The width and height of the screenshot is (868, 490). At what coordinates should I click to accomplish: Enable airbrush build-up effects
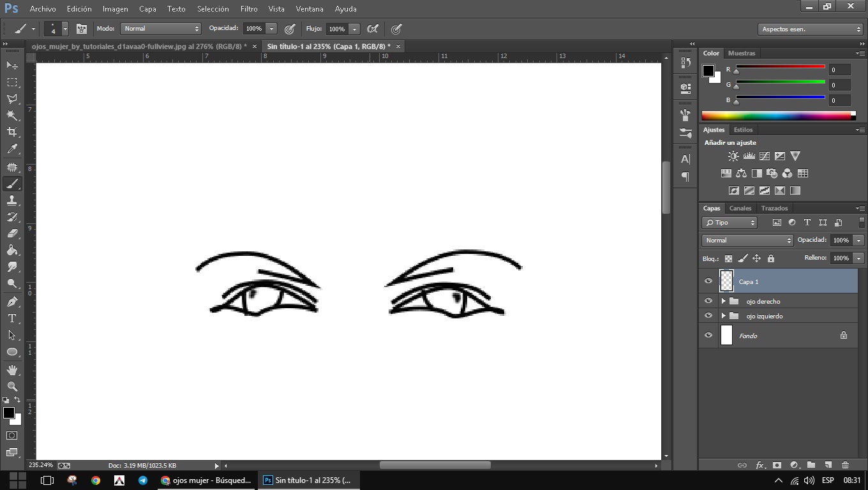[x=373, y=29]
